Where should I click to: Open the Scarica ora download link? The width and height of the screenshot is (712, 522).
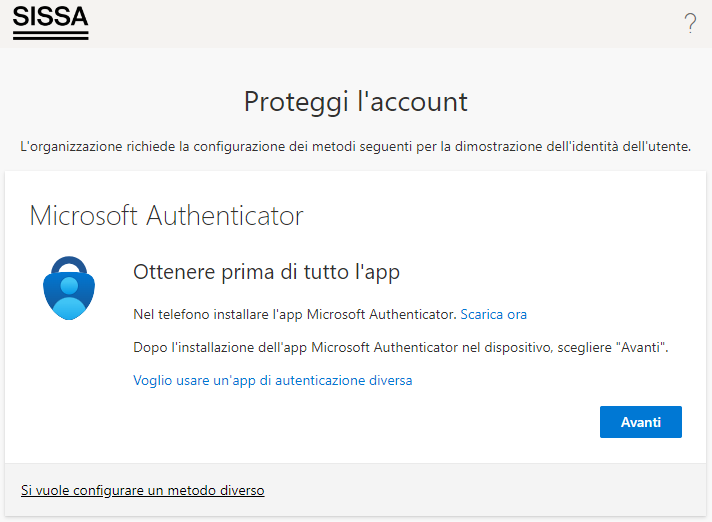point(494,314)
